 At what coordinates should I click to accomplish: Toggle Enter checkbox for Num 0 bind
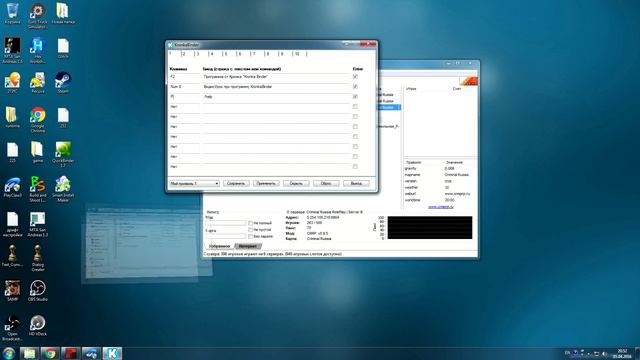click(355, 87)
